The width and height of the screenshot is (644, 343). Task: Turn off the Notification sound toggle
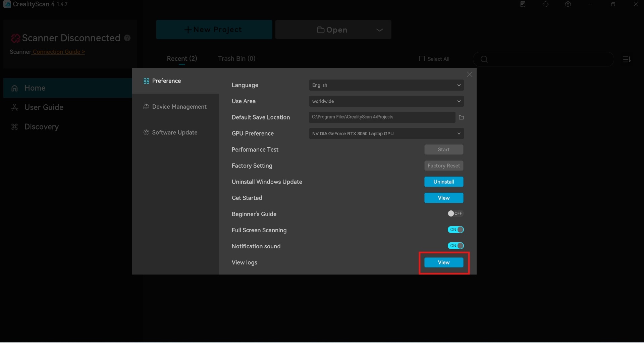pyautogui.click(x=455, y=246)
